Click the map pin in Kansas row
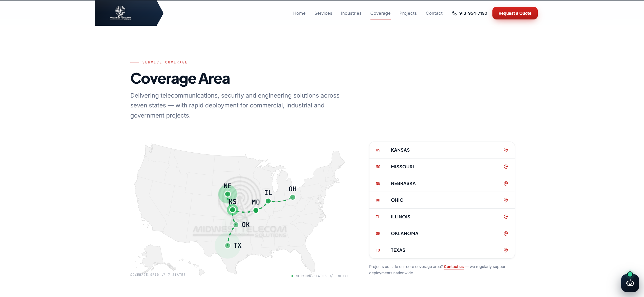 pyautogui.click(x=506, y=150)
